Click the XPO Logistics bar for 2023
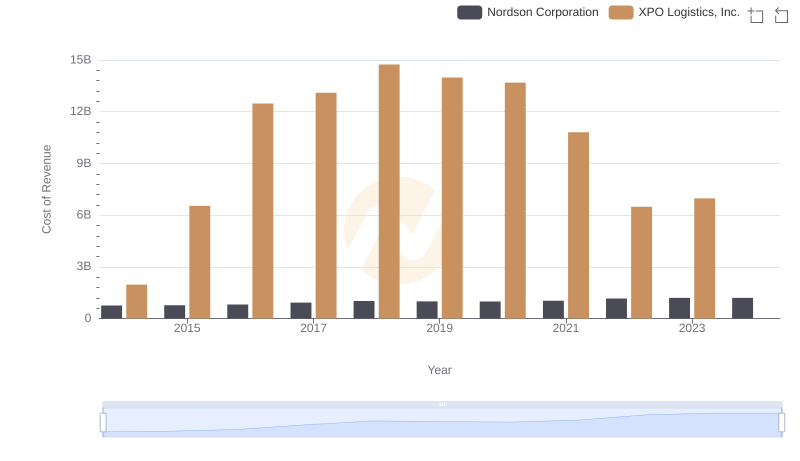Viewport: 800px width, 461px height. [x=705, y=259]
